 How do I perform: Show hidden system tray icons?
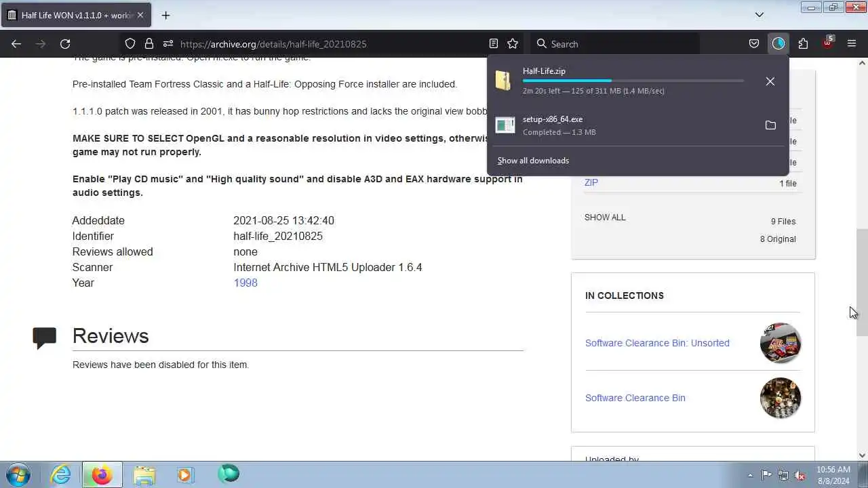tap(750, 475)
